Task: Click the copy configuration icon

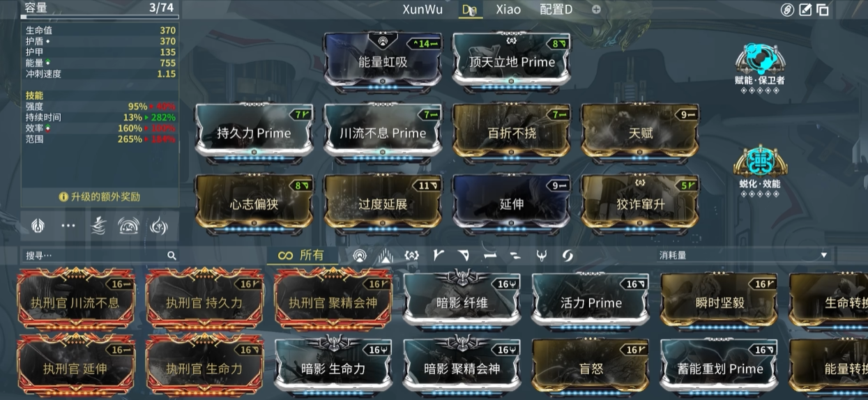Action: click(823, 10)
